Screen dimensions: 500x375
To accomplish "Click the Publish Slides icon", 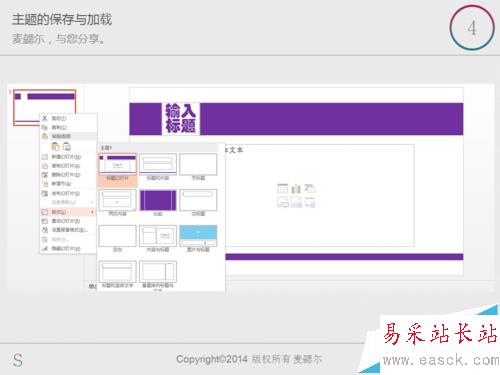I will (x=45, y=193).
